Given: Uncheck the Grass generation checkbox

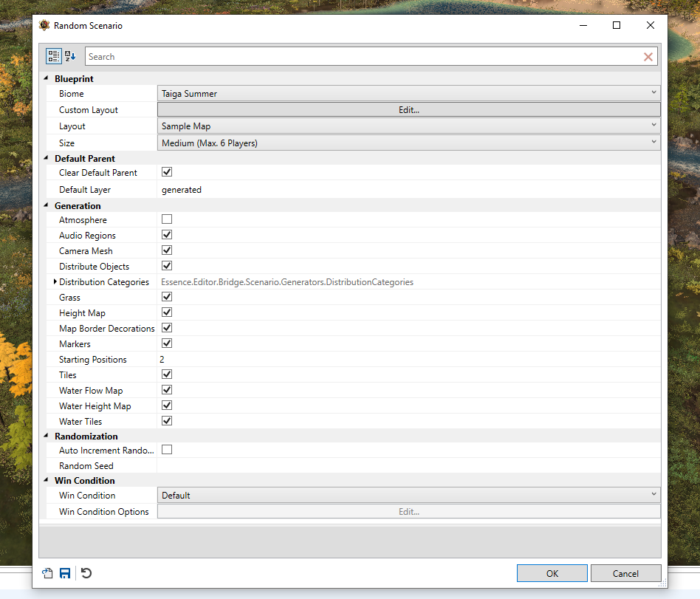Looking at the screenshot, I should 167,297.
